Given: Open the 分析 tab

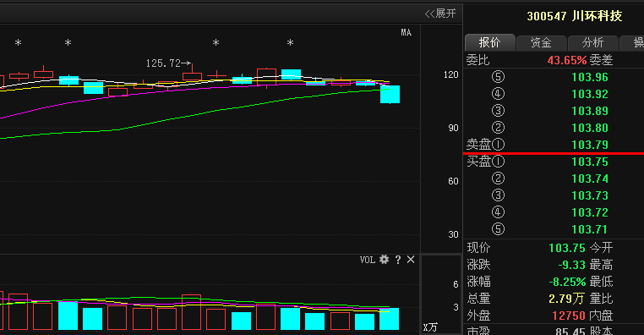Looking at the screenshot, I should click(x=592, y=42).
